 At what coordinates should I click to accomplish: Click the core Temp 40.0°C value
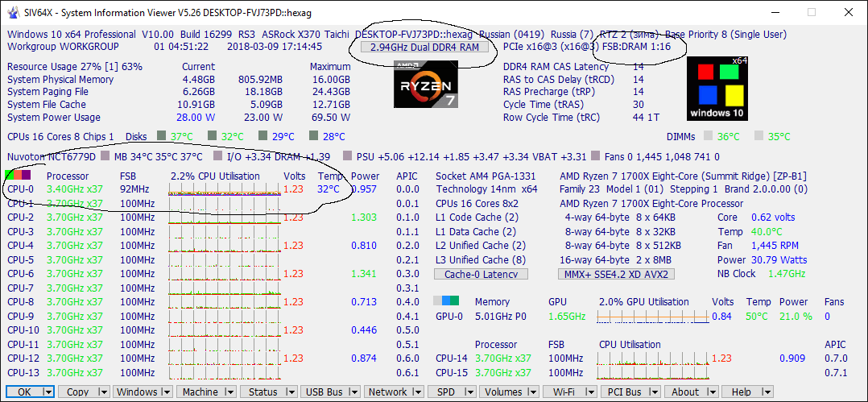[x=767, y=231]
